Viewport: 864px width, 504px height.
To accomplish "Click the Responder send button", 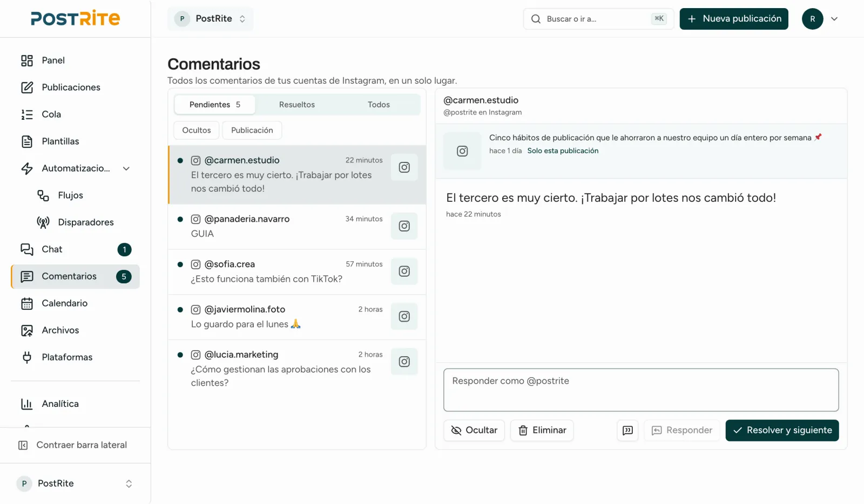I will (683, 431).
